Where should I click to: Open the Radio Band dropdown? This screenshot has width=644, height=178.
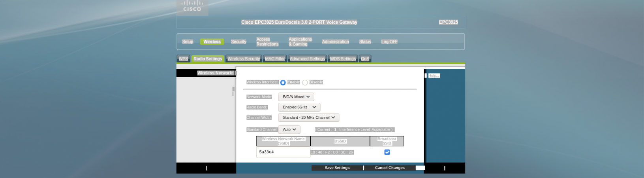[x=299, y=107]
